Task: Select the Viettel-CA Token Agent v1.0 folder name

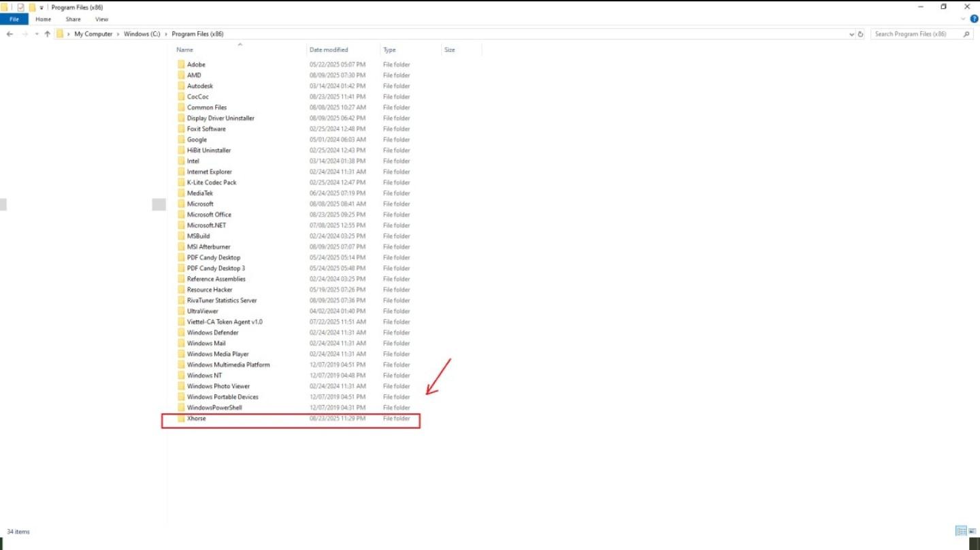Action: click(x=225, y=322)
